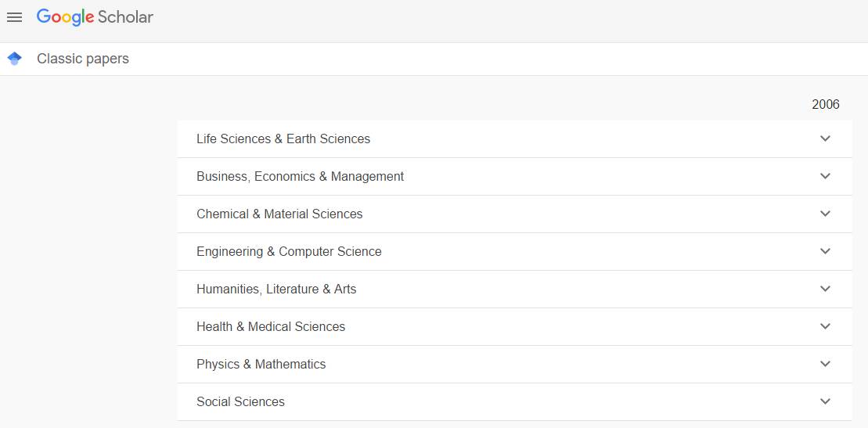Click the Google Scholar logo
This screenshot has width=868, height=428.
pyautogui.click(x=95, y=17)
